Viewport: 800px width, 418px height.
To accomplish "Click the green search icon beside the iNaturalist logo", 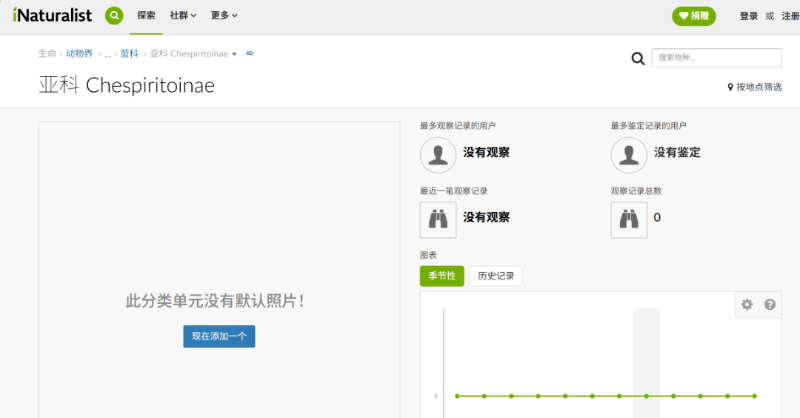I will tap(114, 16).
